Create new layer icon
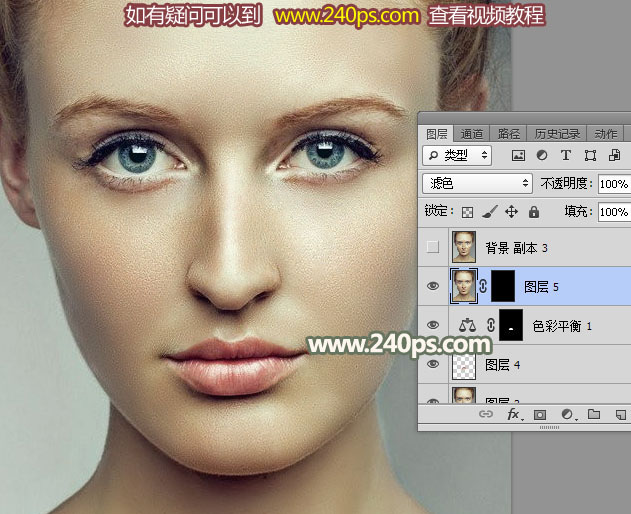Image resolution: width=631 pixels, height=514 pixels. 621,414
